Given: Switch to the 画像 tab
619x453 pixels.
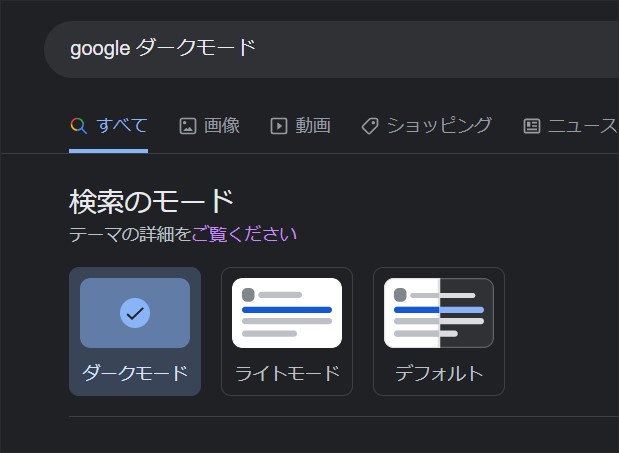Looking at the screenshot, I should [222, 126].
